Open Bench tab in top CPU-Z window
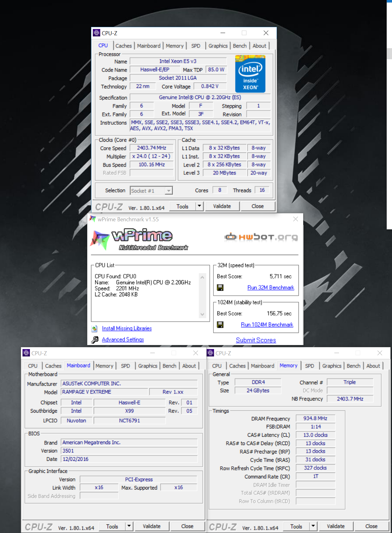 [x=240, y=46]
